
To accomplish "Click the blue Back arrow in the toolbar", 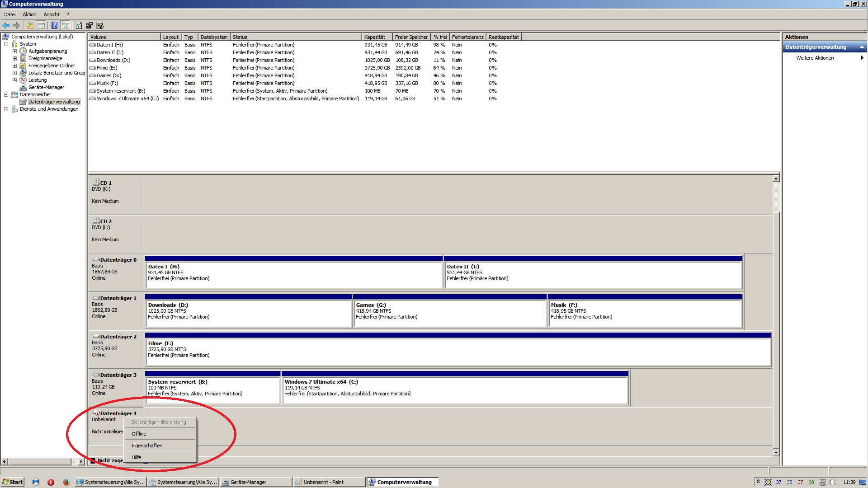I will tap(6, 26).
